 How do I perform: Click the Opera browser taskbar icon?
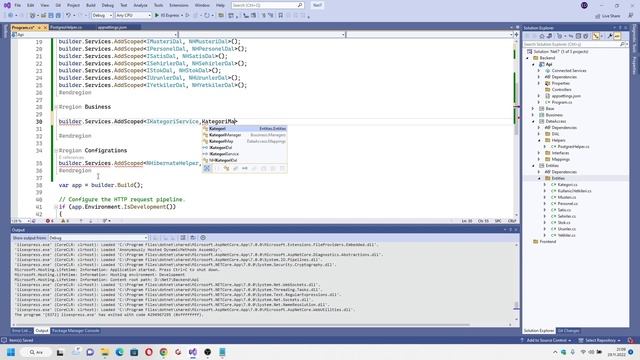pos(149,352)
